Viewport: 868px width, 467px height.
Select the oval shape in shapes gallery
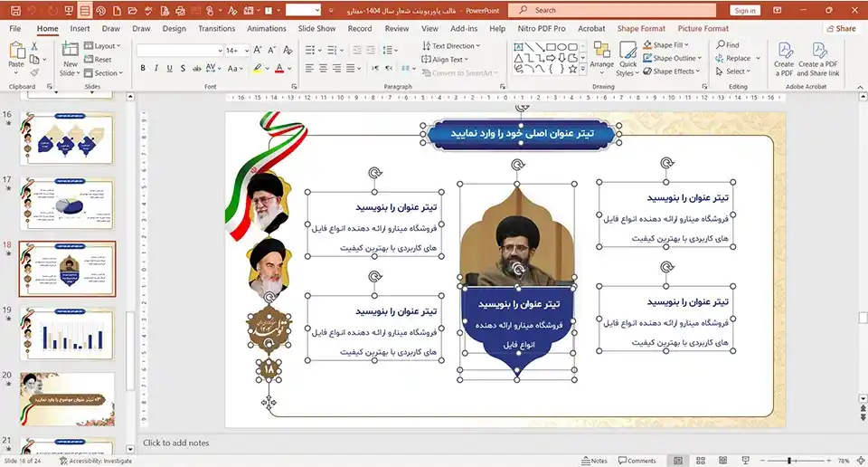click(561, 47)
